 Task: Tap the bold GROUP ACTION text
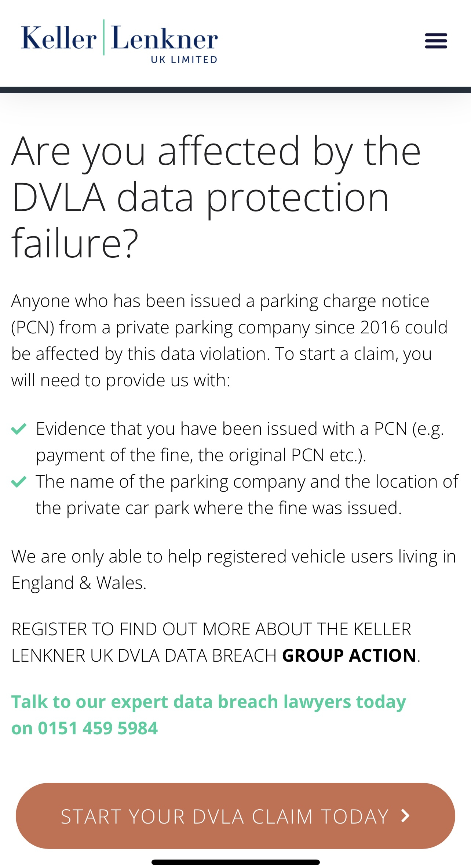[349, 656]
